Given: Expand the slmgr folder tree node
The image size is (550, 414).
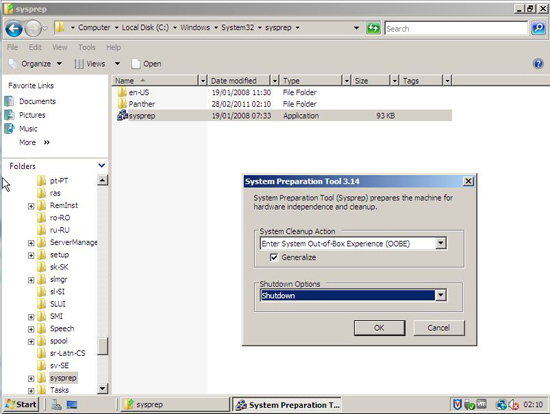Looking at the screenshot, I should click(x=31, y=280).
